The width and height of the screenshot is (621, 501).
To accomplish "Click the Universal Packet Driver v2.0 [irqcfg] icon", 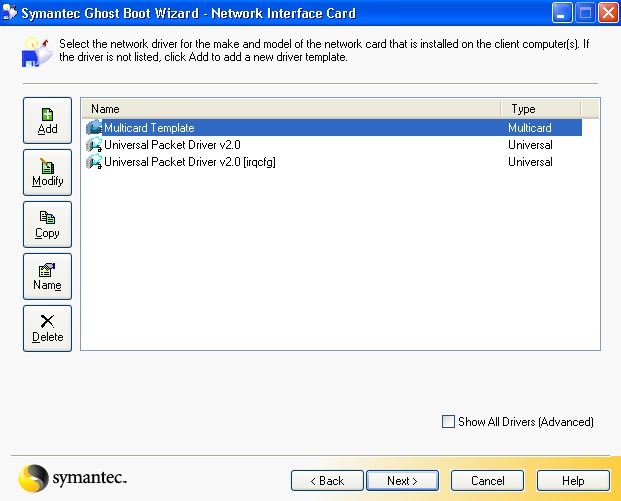I will [x=94, y=162].
